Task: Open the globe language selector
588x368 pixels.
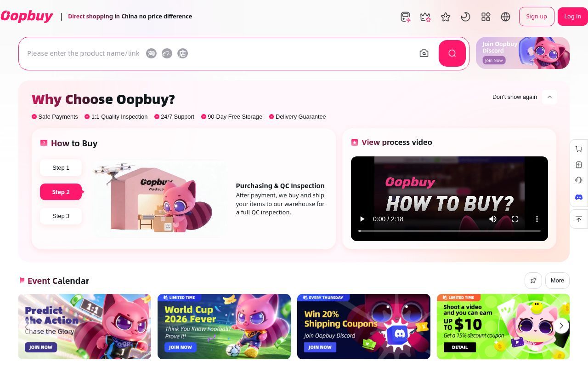Action: pyautogui.click(x=506, y=17)
